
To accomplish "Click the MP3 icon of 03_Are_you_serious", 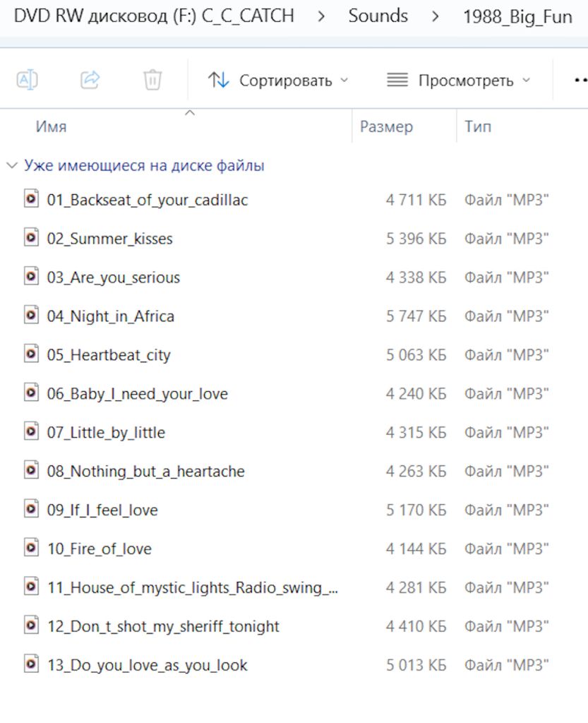I will click(31, 277).
